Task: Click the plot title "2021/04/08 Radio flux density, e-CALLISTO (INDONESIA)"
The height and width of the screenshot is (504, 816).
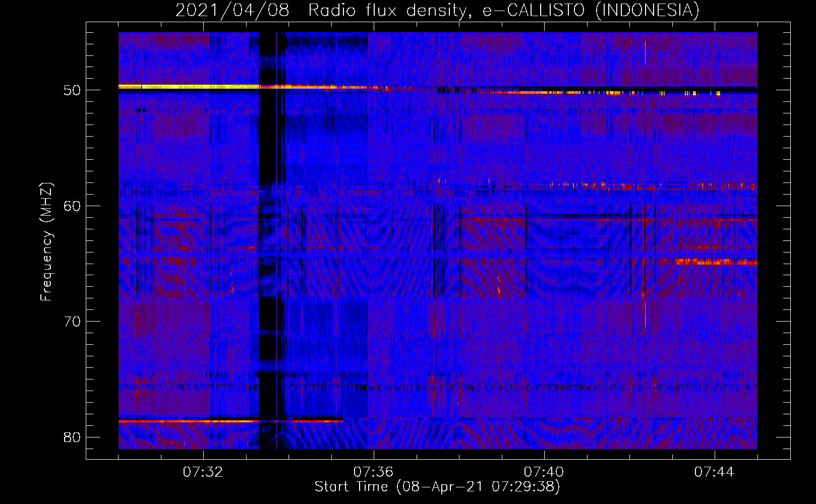Action: coord(437,10)
